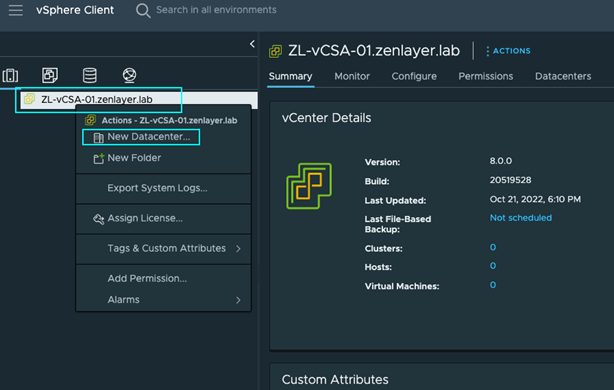Screen dimensions: 614x390
Task: Click the Assign License key icon
Action: click(98, 219)
